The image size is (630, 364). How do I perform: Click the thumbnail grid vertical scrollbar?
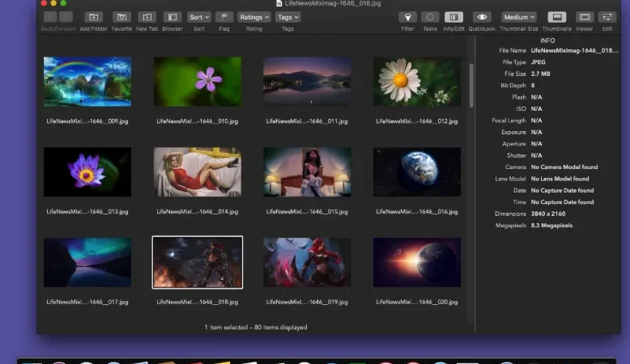[471, 85]
